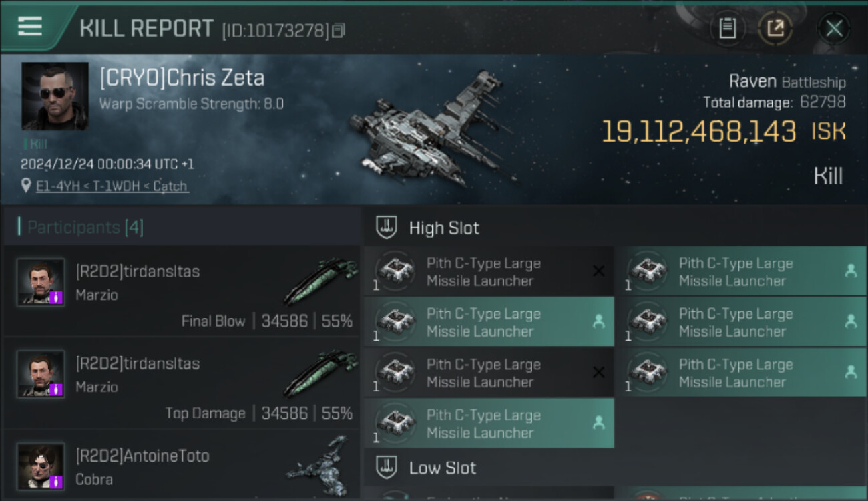
Task: Open the E1-4YH < T-1WDH < Catch location link
Action: pos(112,186)
